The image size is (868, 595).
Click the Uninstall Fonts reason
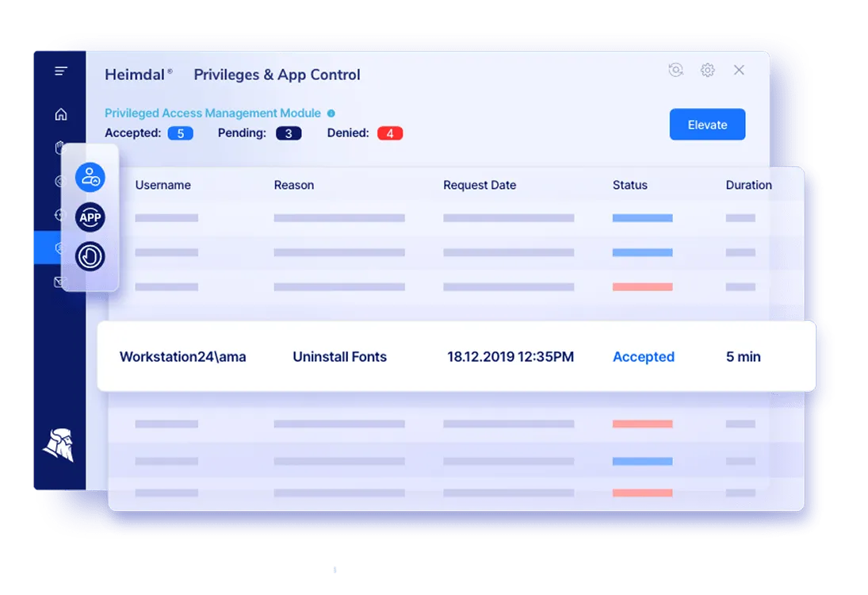point(339,357)
